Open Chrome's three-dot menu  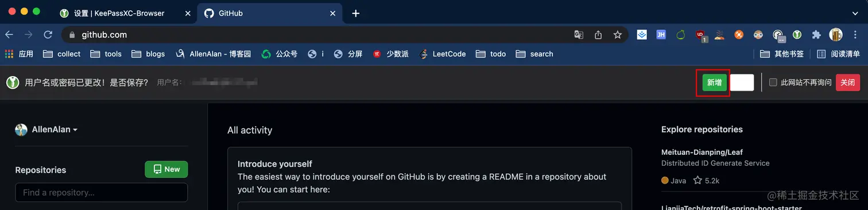(856, 35)
